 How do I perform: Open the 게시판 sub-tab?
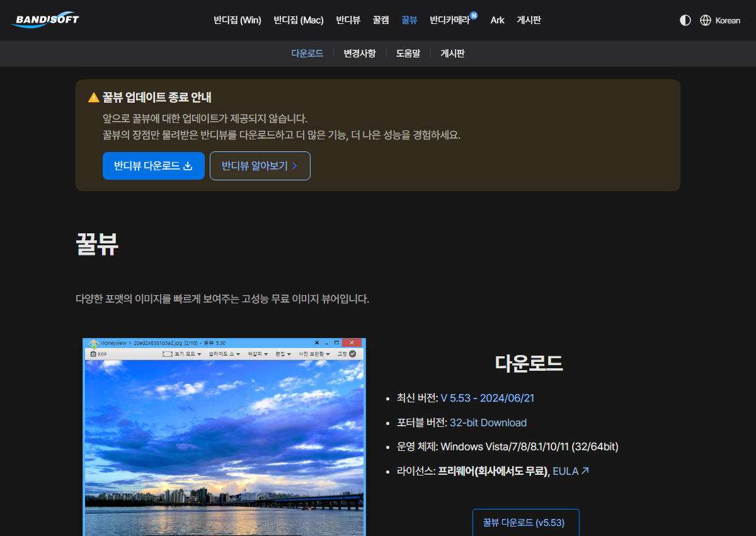pyautogui.click(x=452, y=54)
